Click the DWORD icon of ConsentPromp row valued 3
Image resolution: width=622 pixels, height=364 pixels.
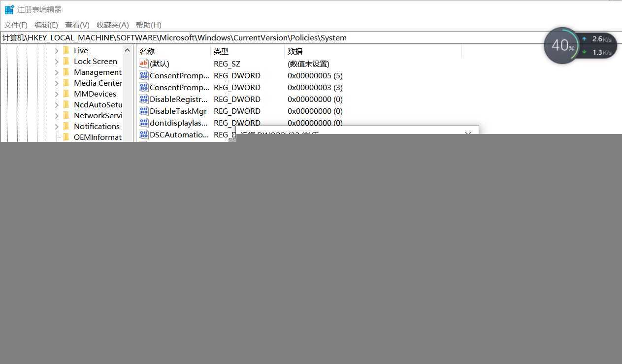click(x=144, y=87)
